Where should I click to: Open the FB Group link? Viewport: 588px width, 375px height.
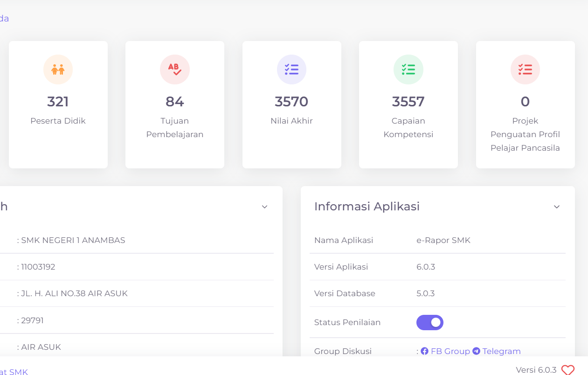450,351
